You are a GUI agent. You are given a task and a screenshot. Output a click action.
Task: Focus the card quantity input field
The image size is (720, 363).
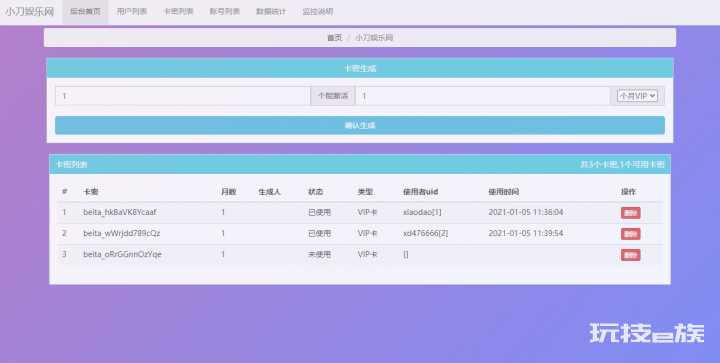click(x=183, y=96)
